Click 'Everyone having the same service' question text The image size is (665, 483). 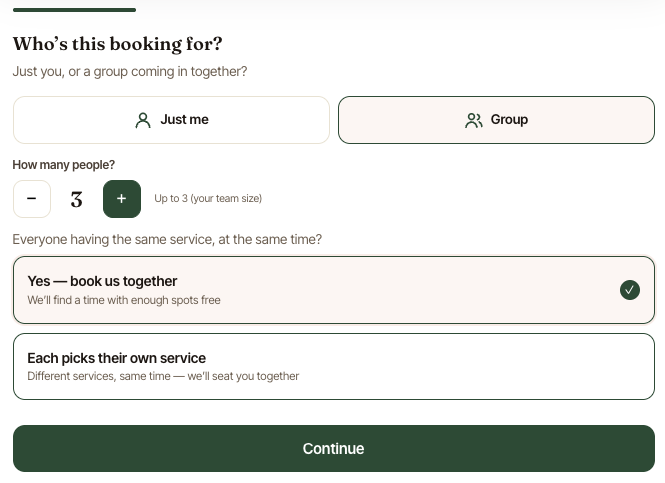coord(167,240)
